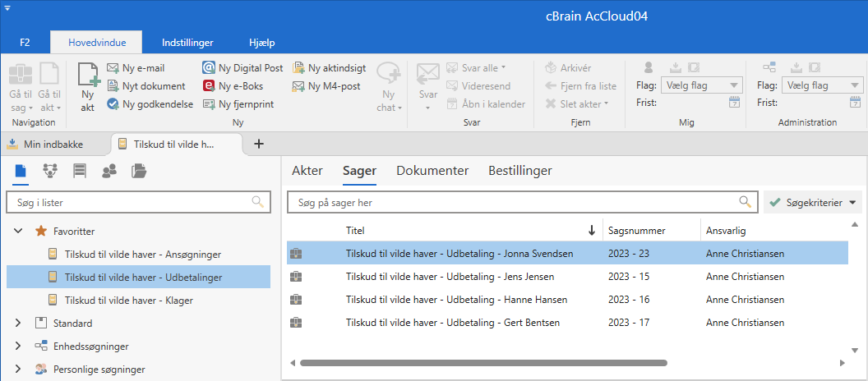
Task: Click Ny Digital Post icon
Action: tap(209, 68)
